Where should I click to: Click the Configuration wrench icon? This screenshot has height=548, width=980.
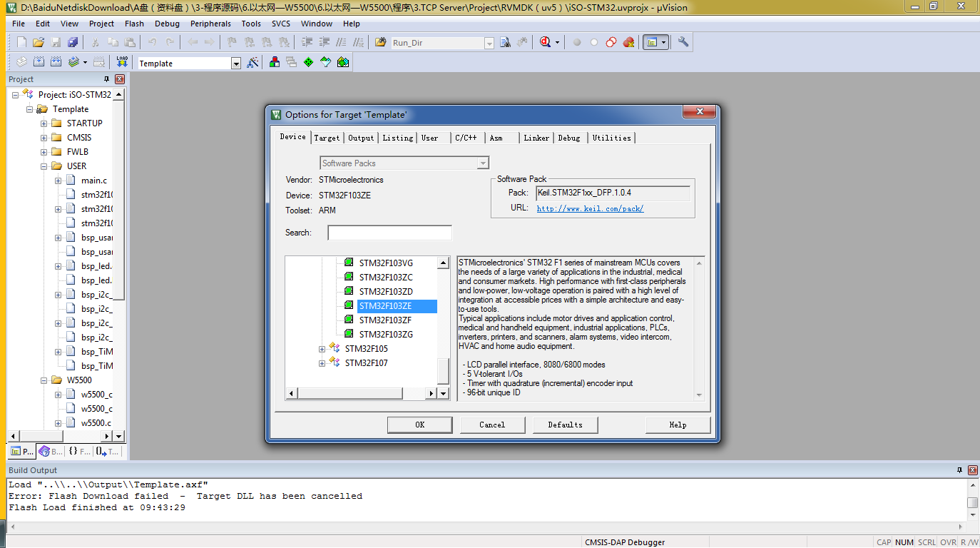point(683,43)
